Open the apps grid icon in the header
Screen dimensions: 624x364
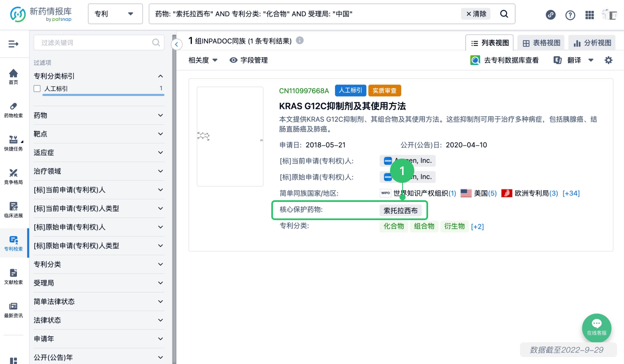(589, 15)
